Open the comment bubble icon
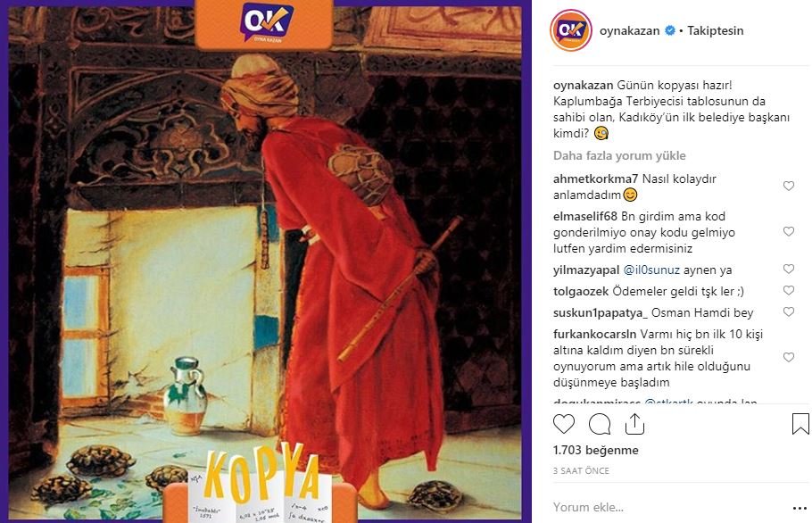The width and height of the screenshot is (812, 523). point(600,424)
